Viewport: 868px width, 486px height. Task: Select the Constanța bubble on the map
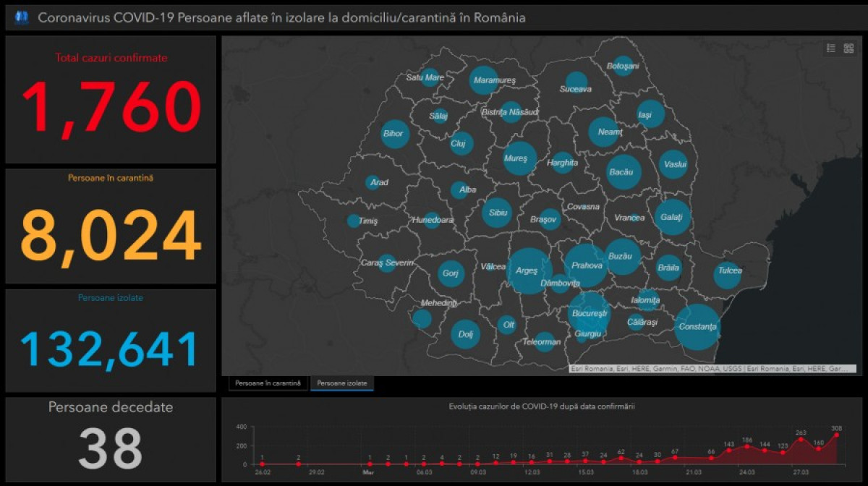click(x=698, y=328)
